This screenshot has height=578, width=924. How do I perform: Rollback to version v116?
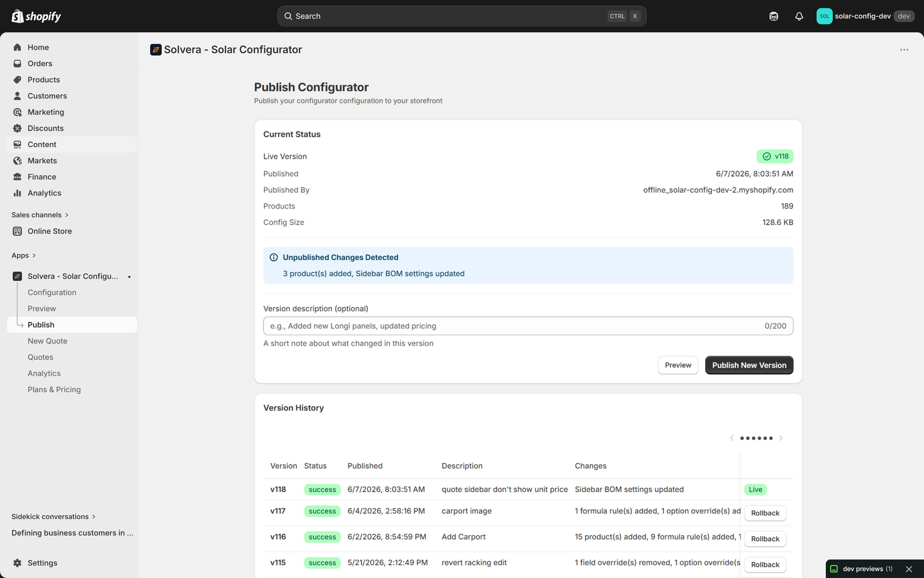[765, 539]
